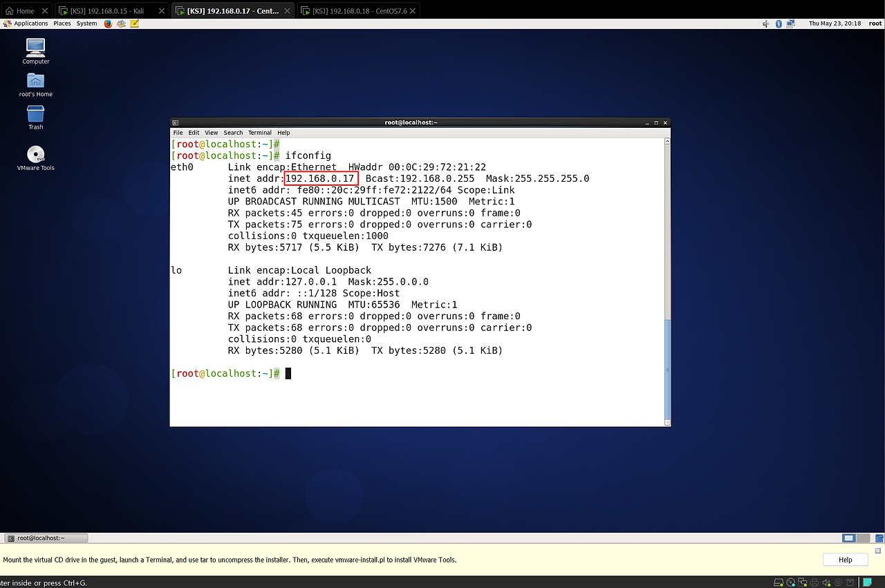Viewport: 885px width, 588px height.
Task: Click the note-taking icon in top panel
Action: (x=134, y=23)
